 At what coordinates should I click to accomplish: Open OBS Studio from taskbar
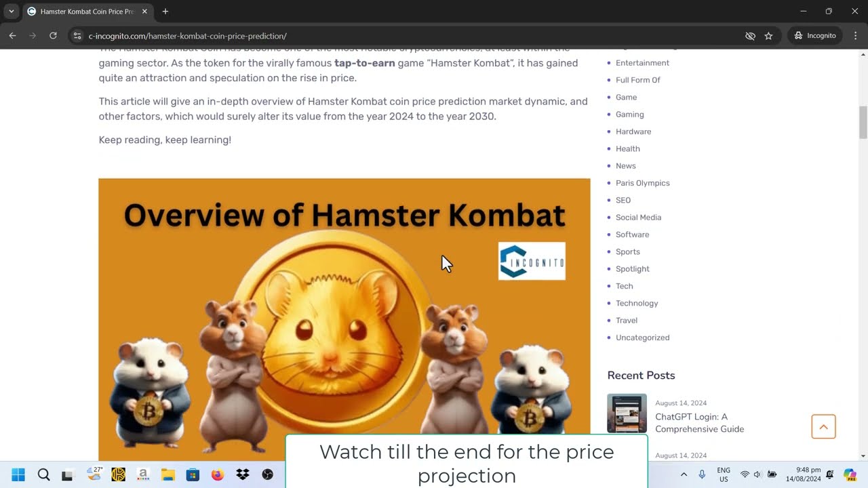tap(267, 474)
